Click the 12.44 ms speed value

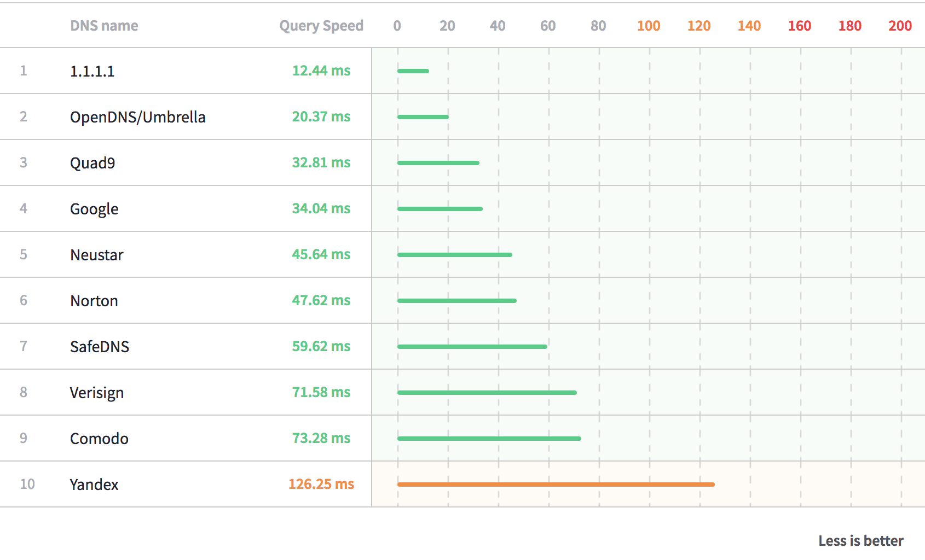322,71
